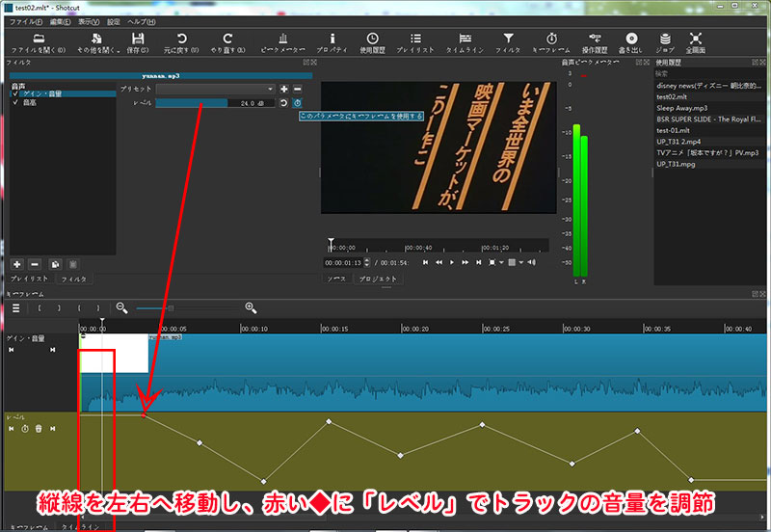Viewport: 771px width, 532px height.
Task: Expand the プリセット dropdown
Action: [215, 89]
